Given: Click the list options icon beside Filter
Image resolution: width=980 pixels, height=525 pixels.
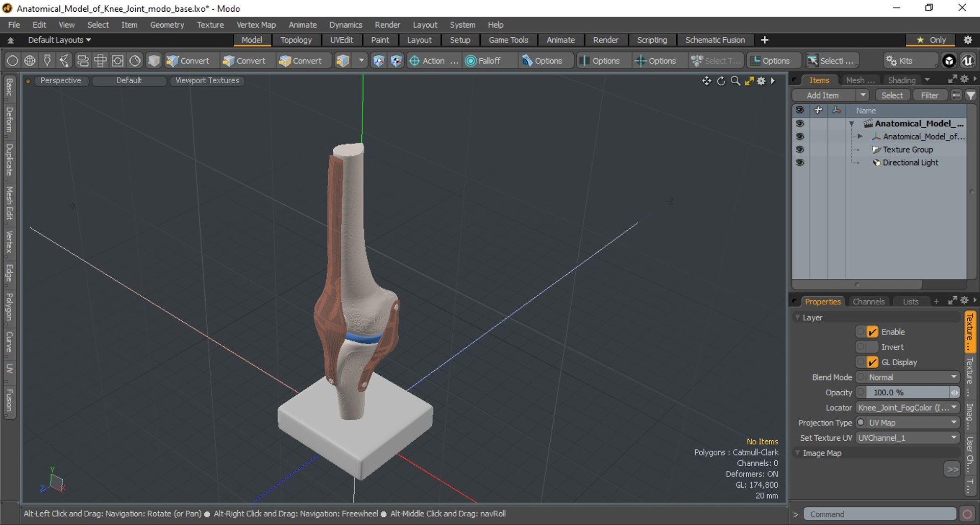Looking at the screenshot, I should tap(956, 96).
